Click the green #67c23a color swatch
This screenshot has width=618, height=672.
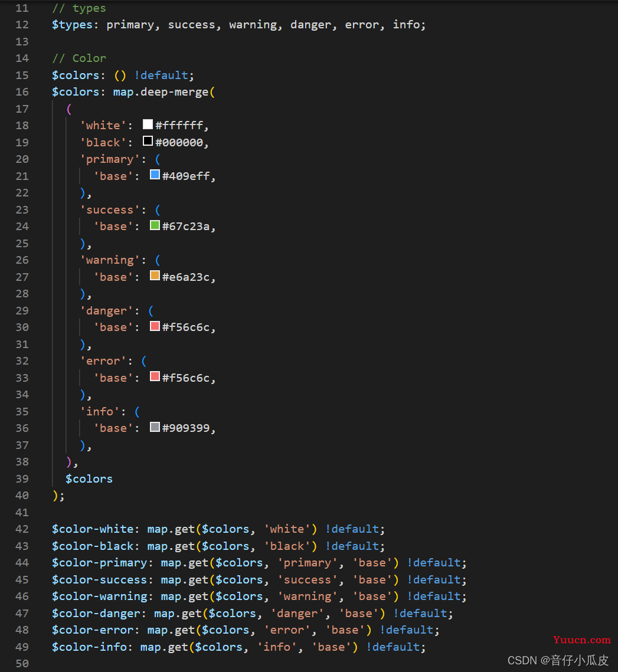155,225
